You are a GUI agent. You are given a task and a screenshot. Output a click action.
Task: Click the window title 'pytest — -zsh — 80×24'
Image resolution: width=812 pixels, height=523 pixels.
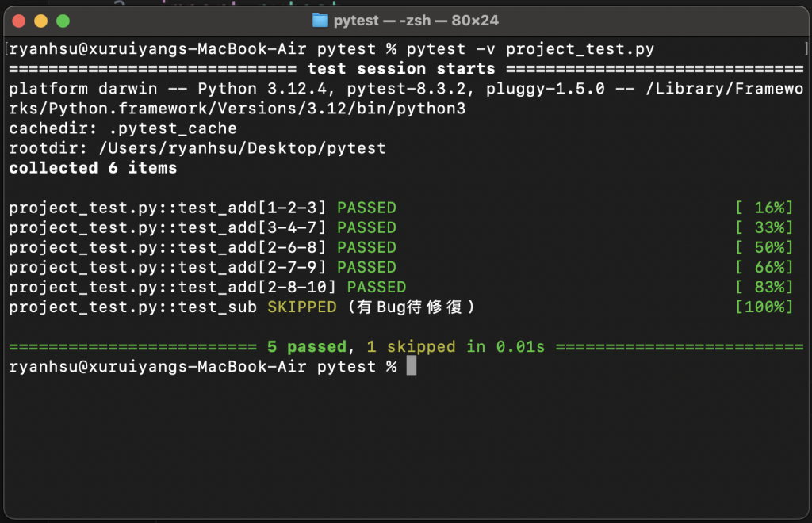click(416, 21)
